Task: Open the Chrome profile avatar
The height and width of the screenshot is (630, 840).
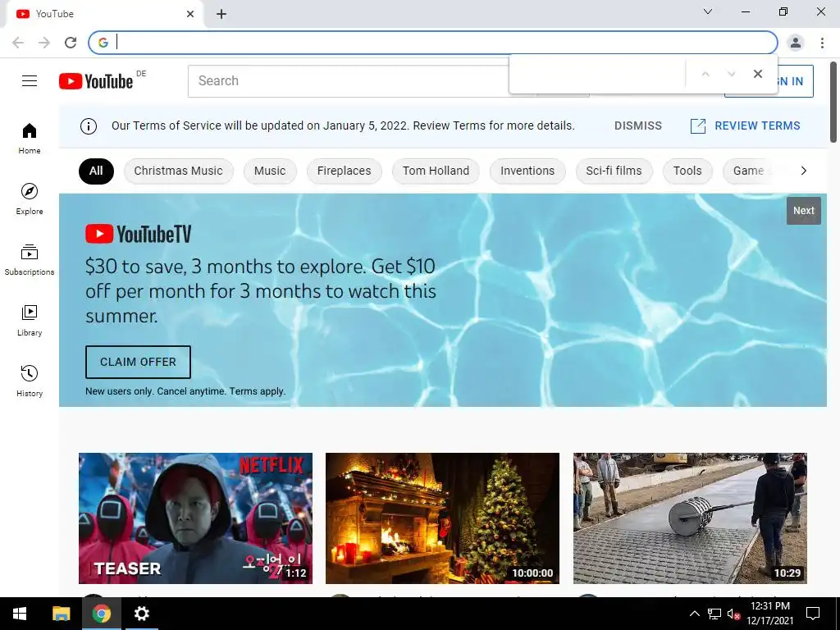Action: [796, 43]
